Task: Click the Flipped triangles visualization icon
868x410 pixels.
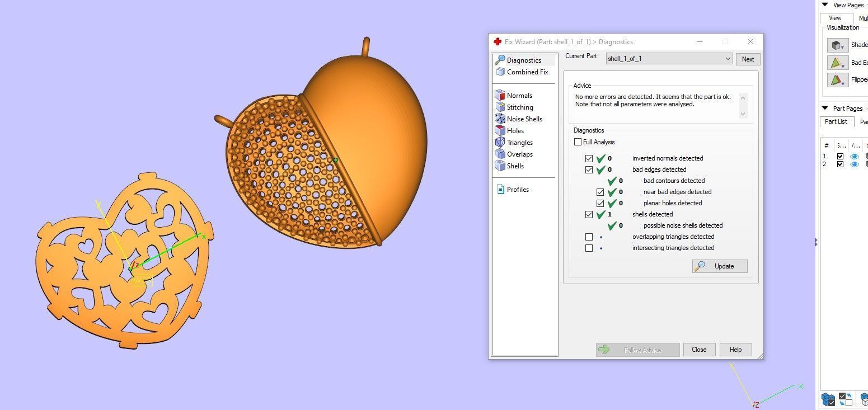Action: (x=838, y=80)
